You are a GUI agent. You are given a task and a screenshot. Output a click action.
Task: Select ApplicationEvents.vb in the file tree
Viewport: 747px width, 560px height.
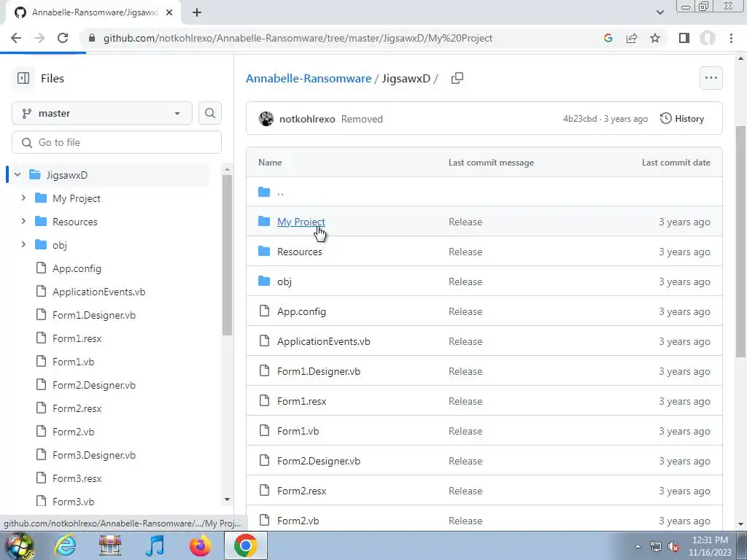coord(98,292)
